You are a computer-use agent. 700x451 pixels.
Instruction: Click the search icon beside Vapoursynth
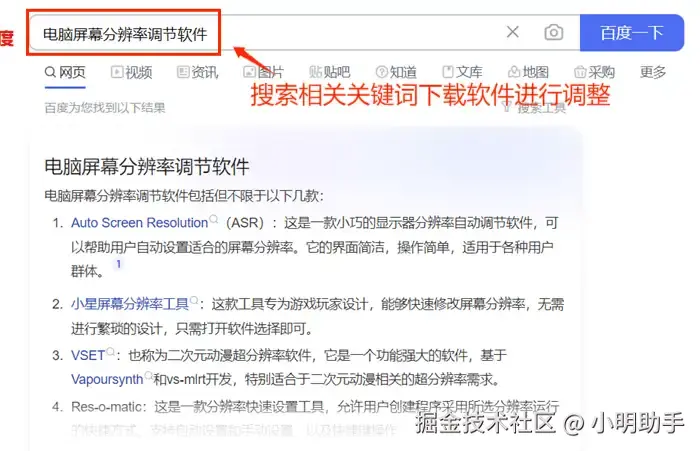(x=149, y=375)
